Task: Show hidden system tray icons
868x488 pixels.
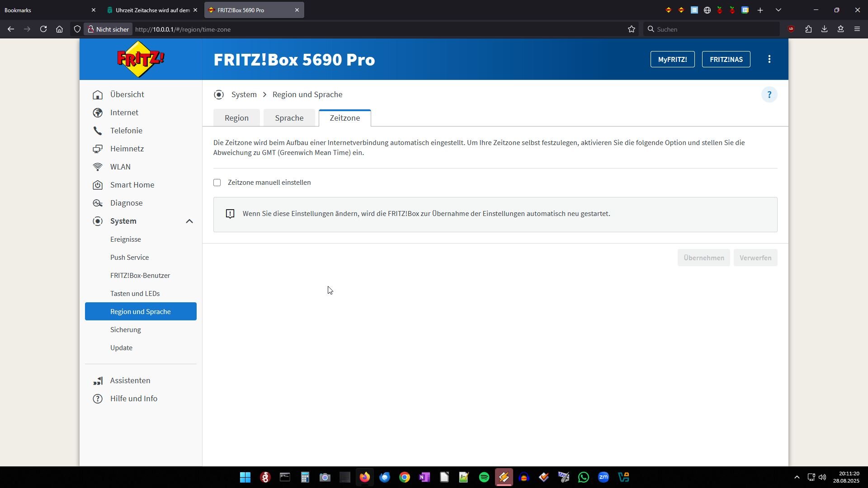Action: click(x=797, y=477)
